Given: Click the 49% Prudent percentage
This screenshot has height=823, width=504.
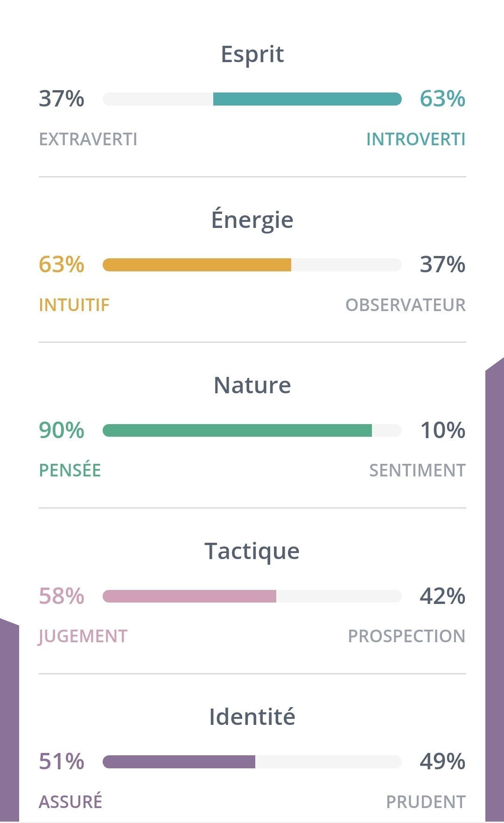Looking at the screenshot, I should (442, 761).
